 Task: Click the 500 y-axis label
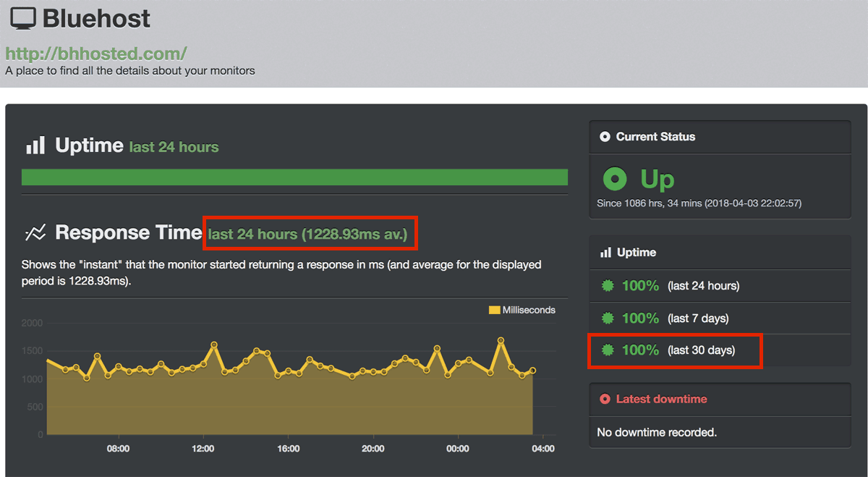coord(35,407)
